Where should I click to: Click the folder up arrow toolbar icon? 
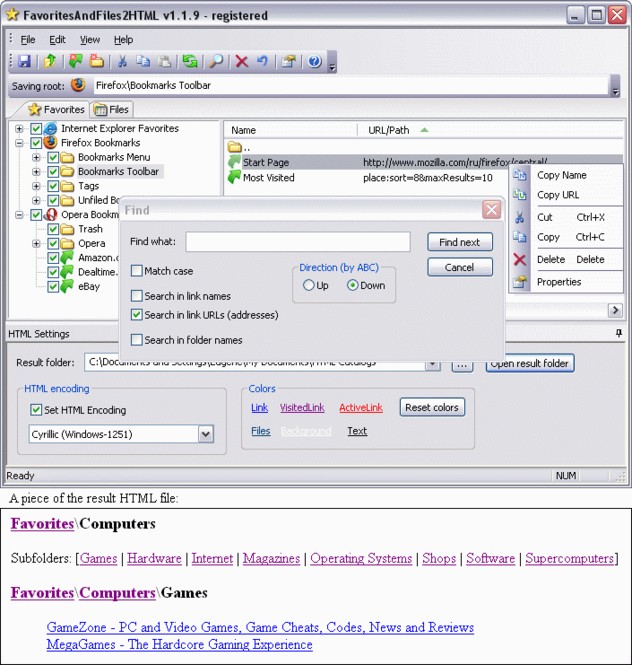50,61
